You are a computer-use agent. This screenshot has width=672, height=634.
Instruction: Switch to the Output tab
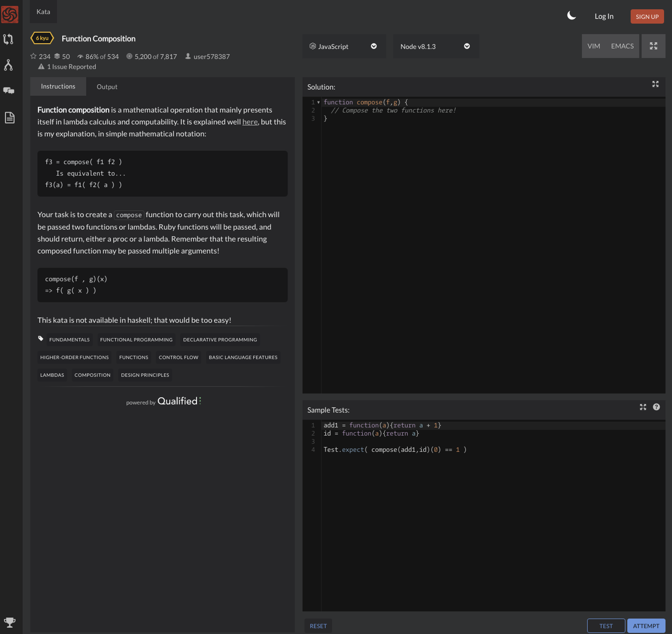coord(107,87)
